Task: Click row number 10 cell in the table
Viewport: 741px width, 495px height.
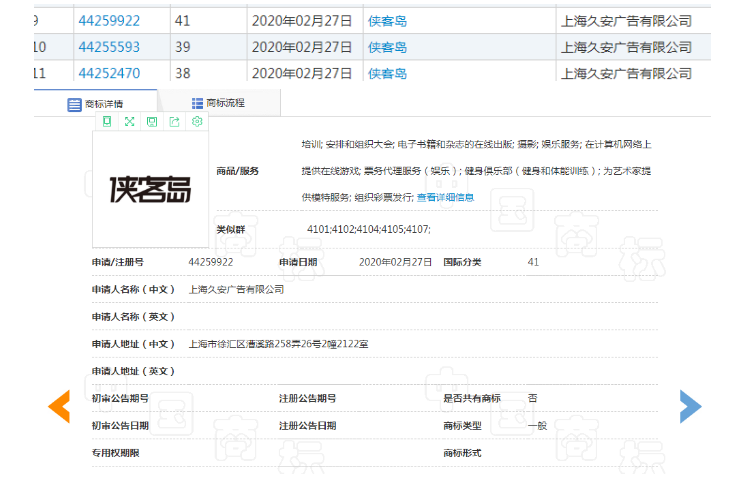Action: pyautogui.click(x=53, y=47)
